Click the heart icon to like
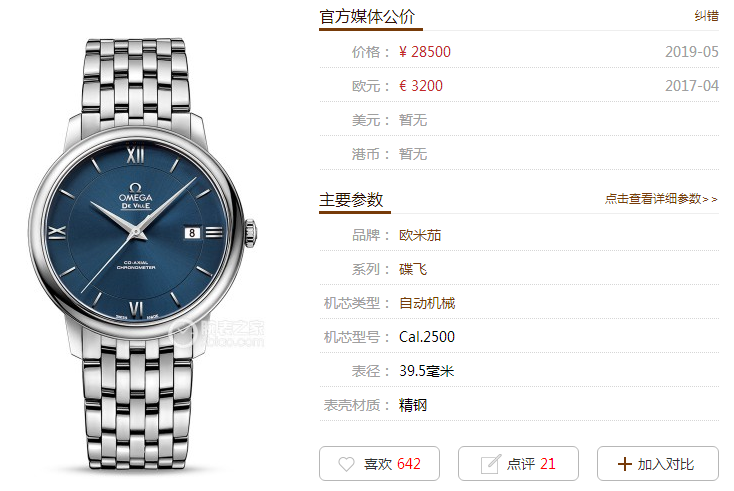Image resolution: width=734 pixels, height=491 pixels. click(x=346, y=464)
